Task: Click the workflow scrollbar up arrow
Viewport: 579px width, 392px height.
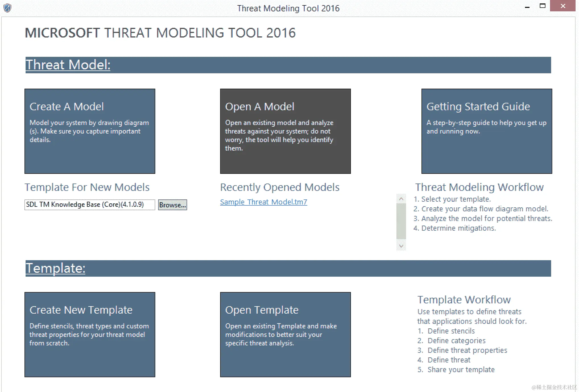Action: click(401, 199)
